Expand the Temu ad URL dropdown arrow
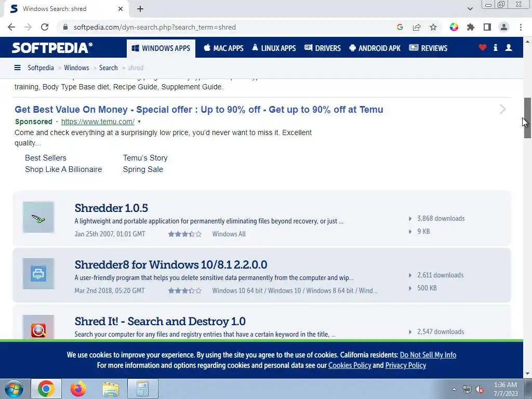The image size is (532, 399). tap(139, 122)
